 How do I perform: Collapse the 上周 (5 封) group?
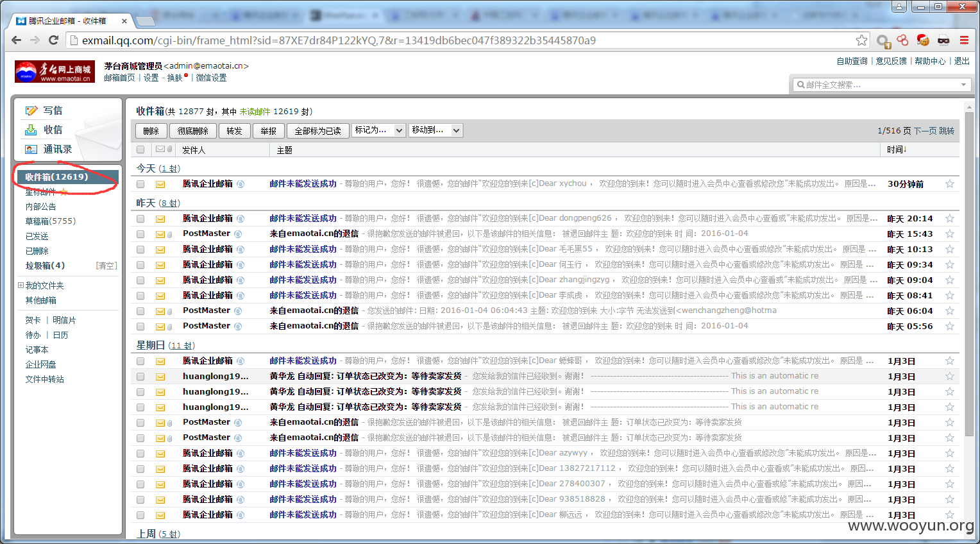[158, 534]
